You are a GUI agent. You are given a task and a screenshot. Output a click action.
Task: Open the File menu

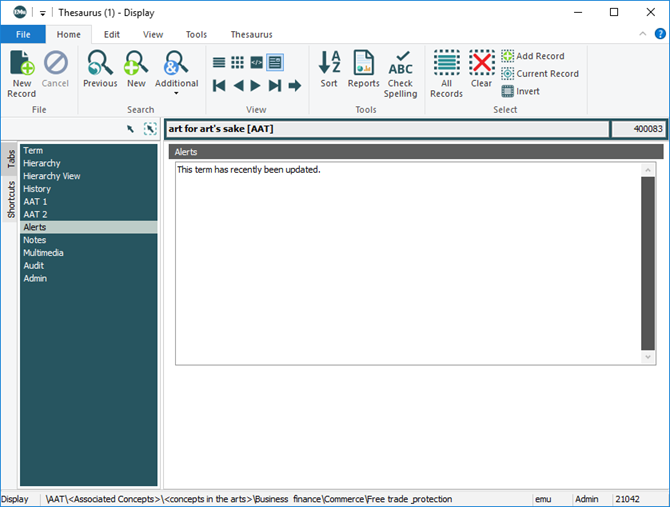22,34
